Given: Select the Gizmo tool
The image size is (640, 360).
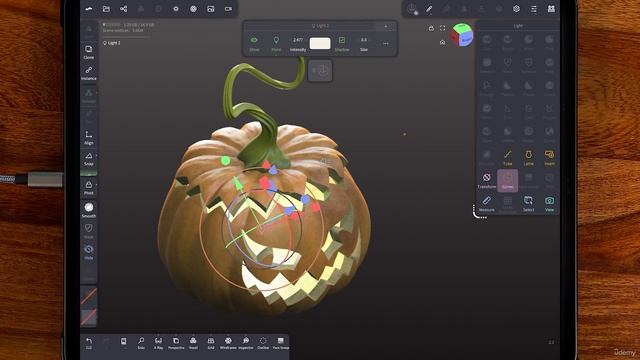Looking at the screenshot, I should click(508, 180).
